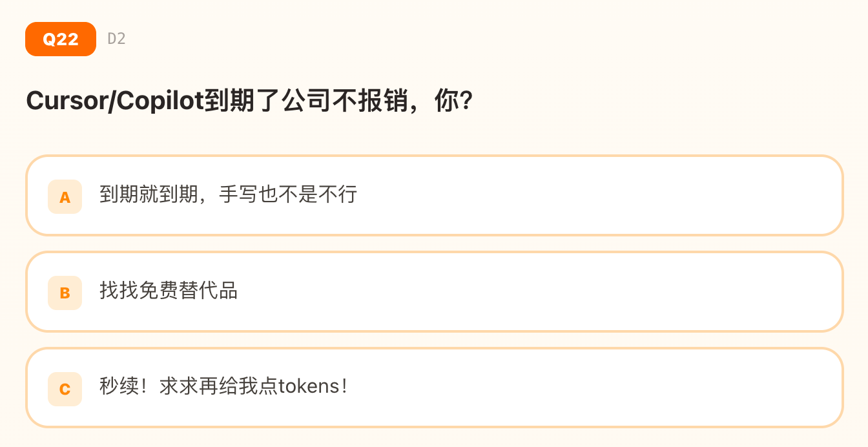Image resolution: width=868 pixels, height=447 pixels.
Task: Click the word Cursor/Copilot in the question
Action: [x=114, y=101]
